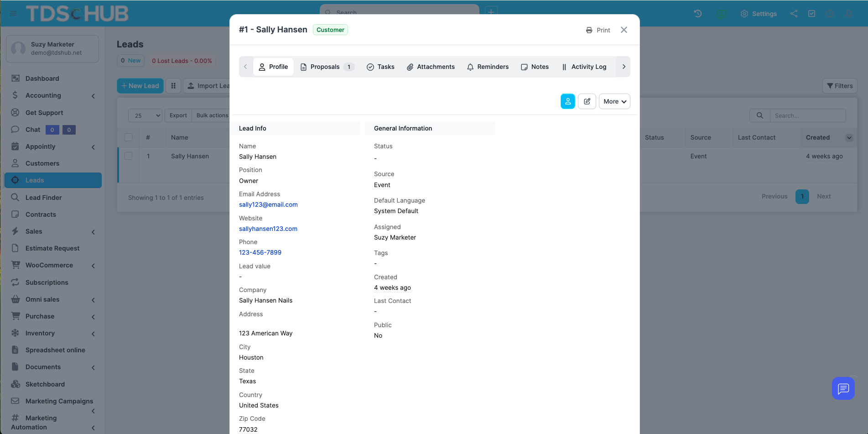Screen dimensions: 868x434
Task: Open the 25 entries per page dropdown
Action: click(145, 116)
